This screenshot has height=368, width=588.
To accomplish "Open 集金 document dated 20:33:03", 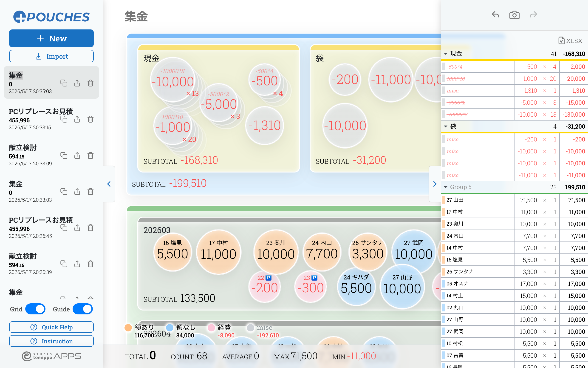I will (x=51, y=191).
